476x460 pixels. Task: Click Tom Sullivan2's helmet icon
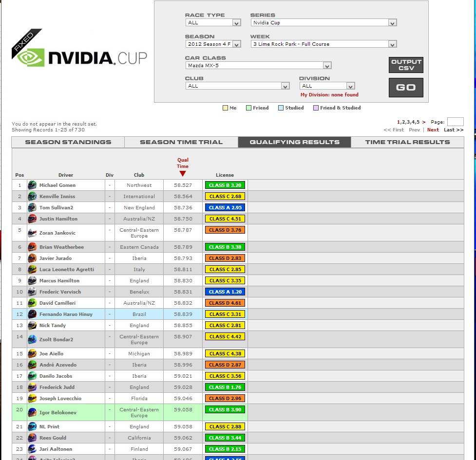point(32,207)
